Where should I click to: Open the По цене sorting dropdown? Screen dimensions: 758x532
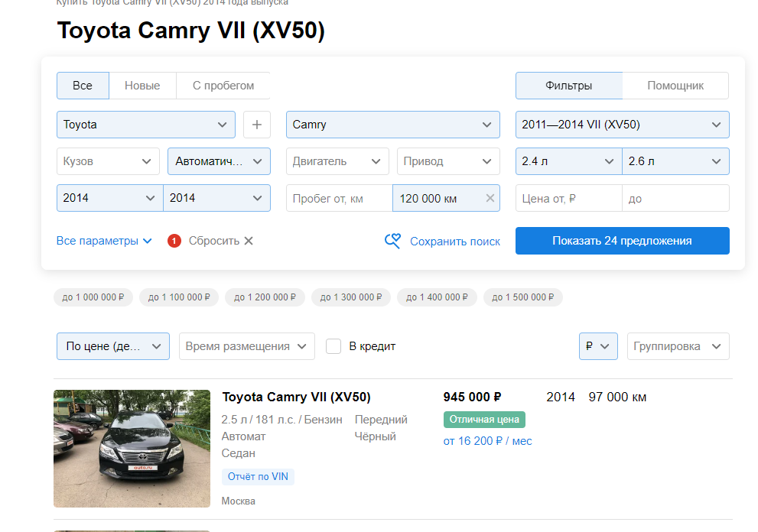pos(113,346)
